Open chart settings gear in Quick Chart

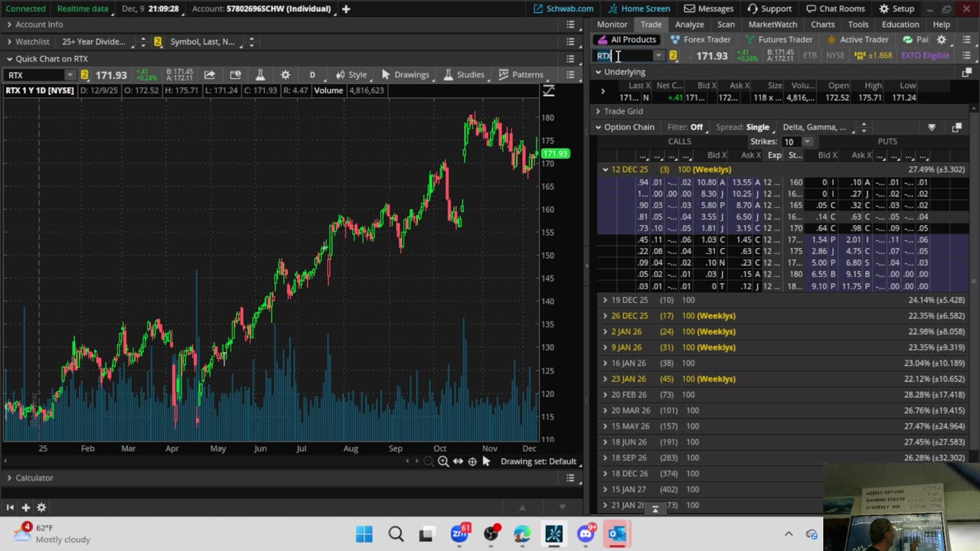pyautogui.click(x=286, y=74)
